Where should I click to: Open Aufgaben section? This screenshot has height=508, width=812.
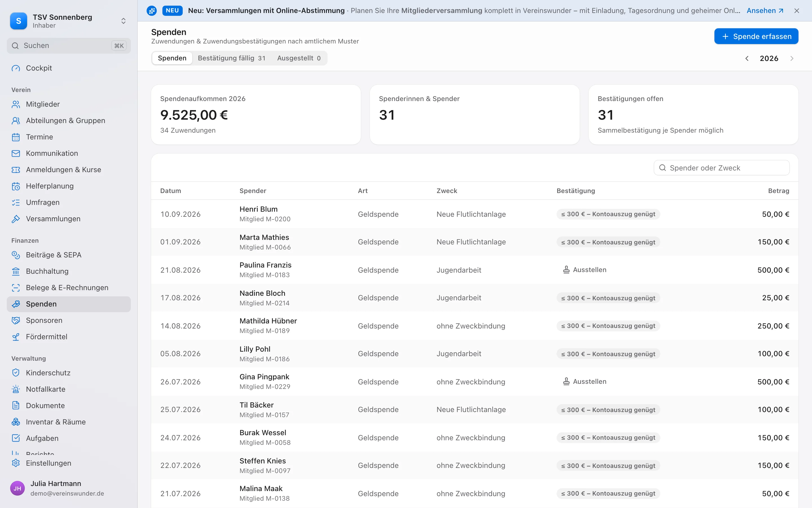click(x=69, y=439)
